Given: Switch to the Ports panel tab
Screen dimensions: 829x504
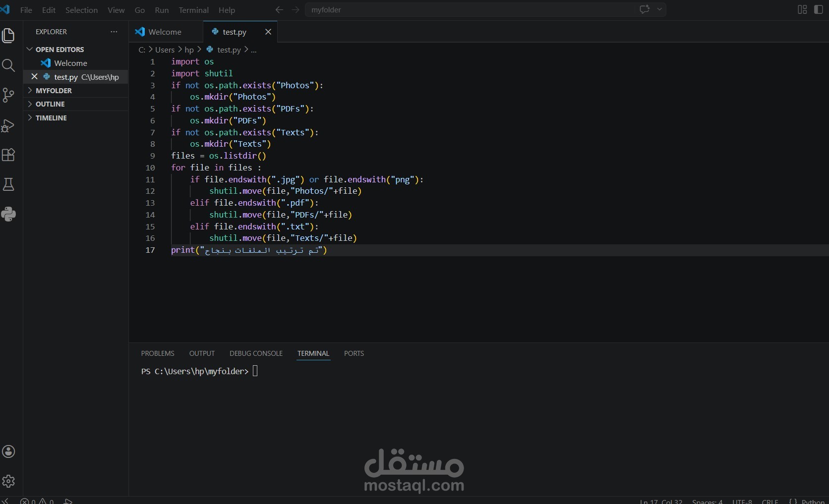Looking at the screenshot, I should point(354,353).
